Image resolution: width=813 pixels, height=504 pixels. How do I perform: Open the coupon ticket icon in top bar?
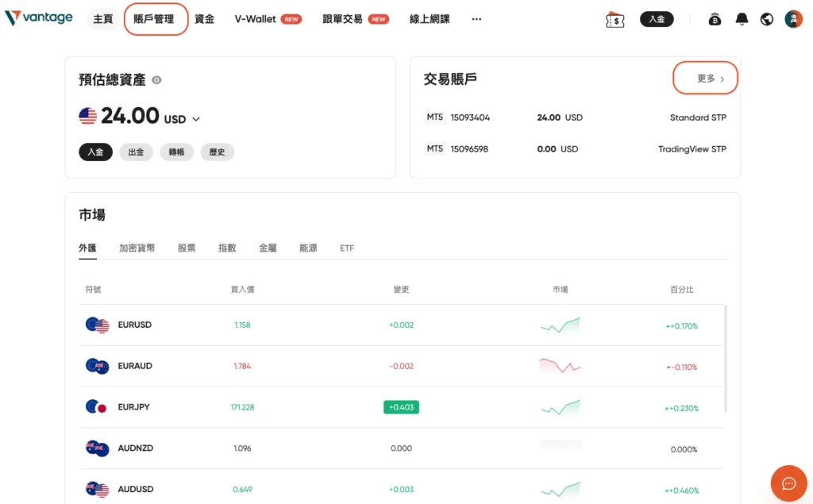click(615, 18)
